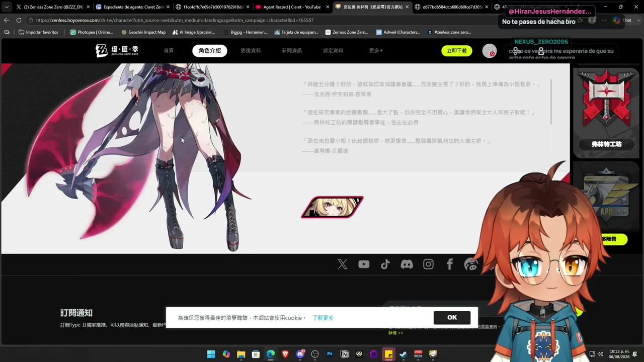The image size is (644, 362).
Task: Open the browser tab list dropdown
Action: (x=7, y=7)
